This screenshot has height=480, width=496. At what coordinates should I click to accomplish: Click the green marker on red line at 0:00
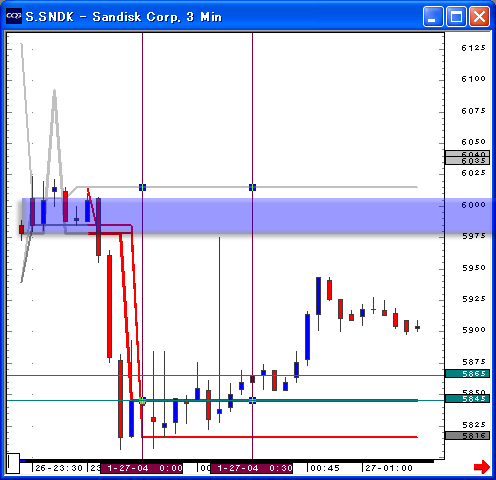(142, 401)
